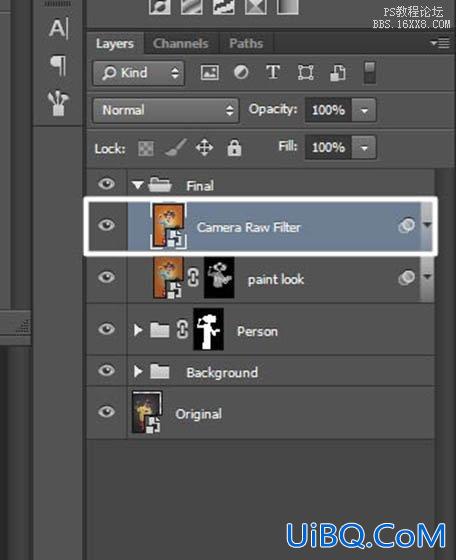
Task: Select the Camera Raw Filter layer thumbnail
Action: 169,226
